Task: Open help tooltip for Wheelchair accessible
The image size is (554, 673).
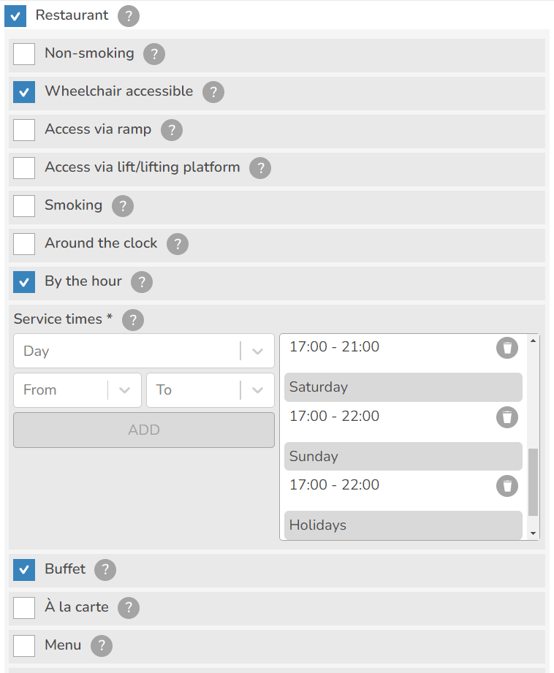Action: click(213, 92)
